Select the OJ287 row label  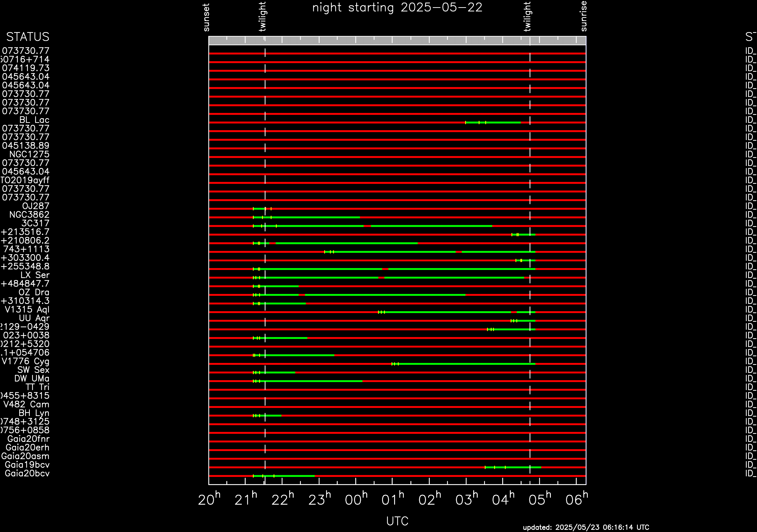(x=36, y=206)
